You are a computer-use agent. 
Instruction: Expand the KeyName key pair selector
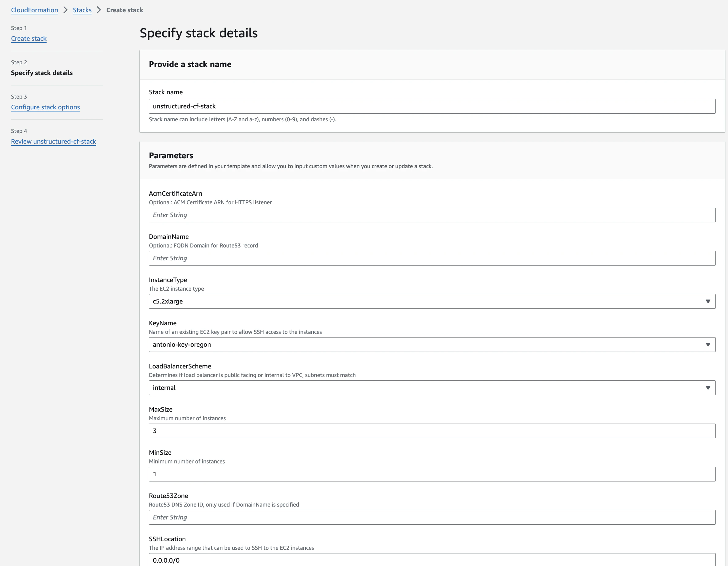pyautogui.click(x=432, y=345)
